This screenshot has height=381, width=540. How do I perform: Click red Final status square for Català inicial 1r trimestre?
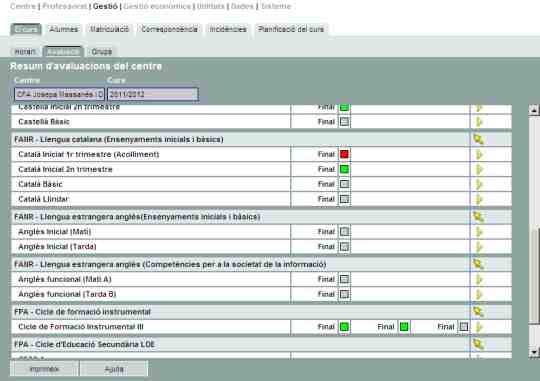344,154
